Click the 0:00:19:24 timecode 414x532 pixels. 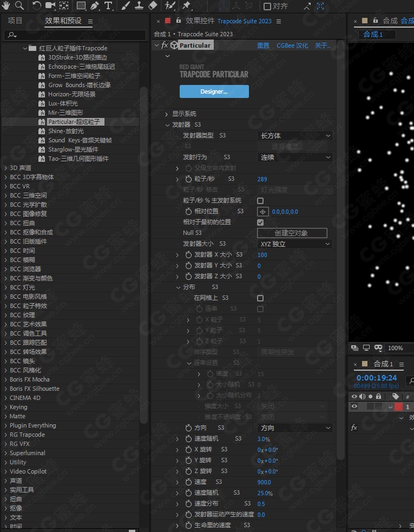(x=377, y=378)
